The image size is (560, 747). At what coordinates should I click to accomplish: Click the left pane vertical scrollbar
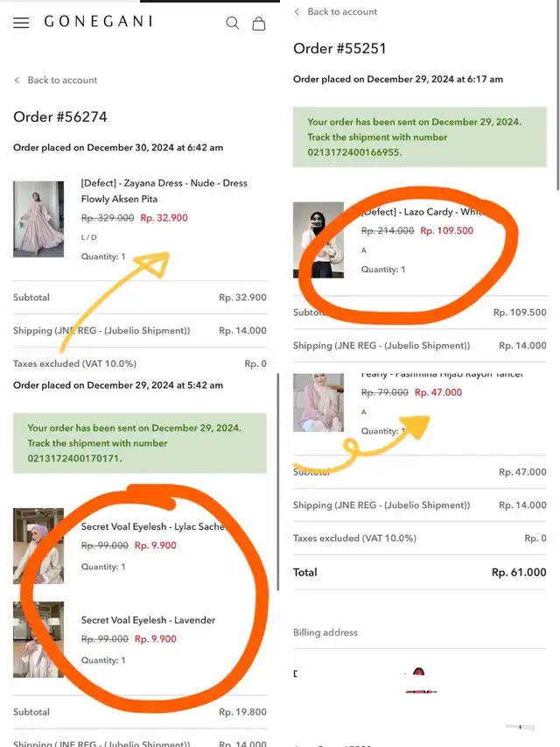coord(278,481)
